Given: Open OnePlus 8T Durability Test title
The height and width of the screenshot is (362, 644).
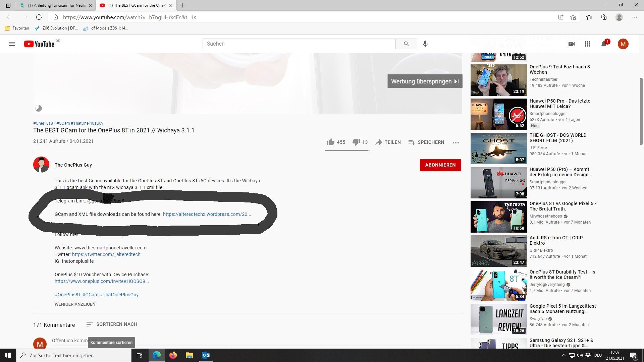Looking at the screenshot, I should 562,275.
